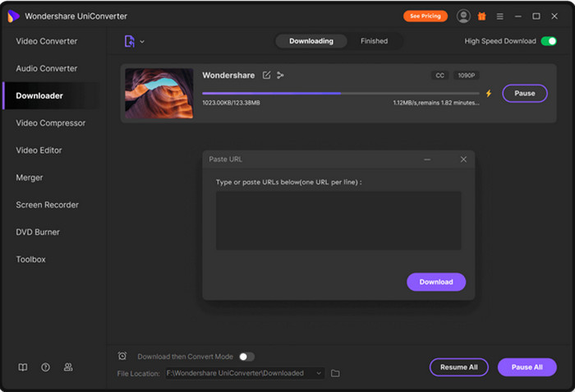Click the Type or paste URLs instruction text

288,182
